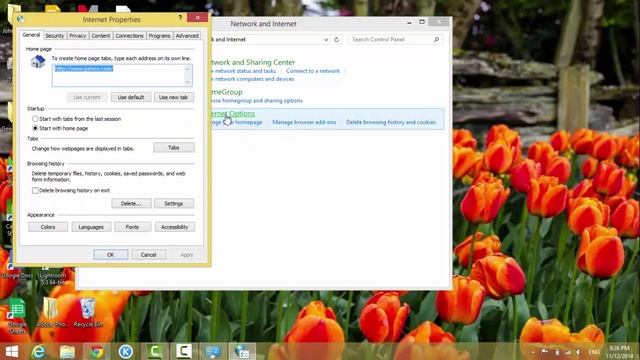Click the home page box scrollbar down arrow
The image size is (640, 360).
pos(188,83)
